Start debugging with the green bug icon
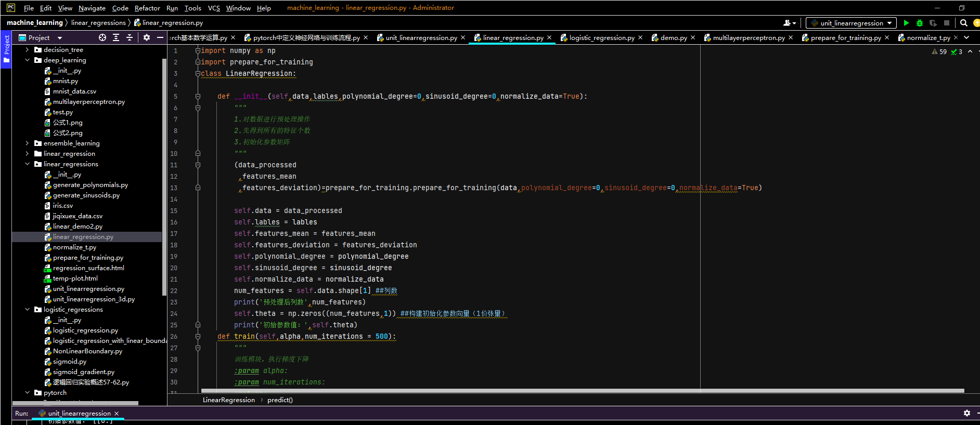The height and width of the screenshot is (425, 980). [x=920, y=23]
